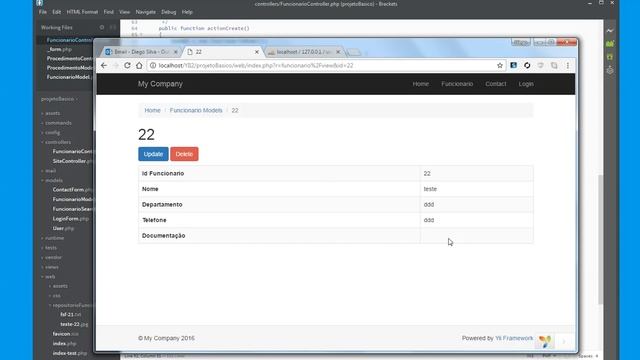Collapse the controllers folder in Brackets
The image size is (640, 360).
tap(58, 142)
